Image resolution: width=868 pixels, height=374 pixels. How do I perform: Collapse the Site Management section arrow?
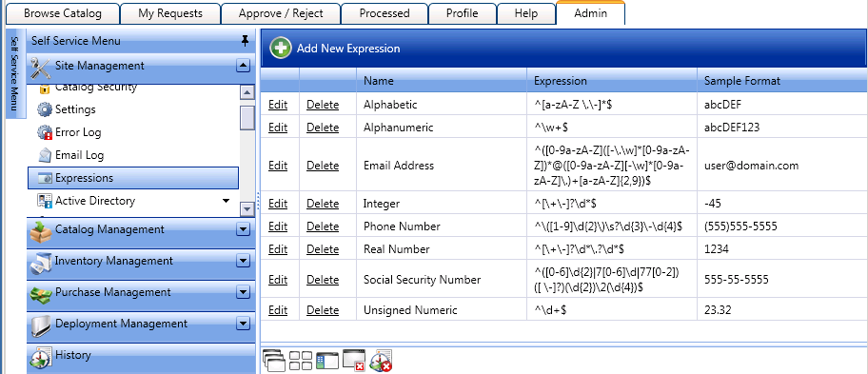(243, 66)
